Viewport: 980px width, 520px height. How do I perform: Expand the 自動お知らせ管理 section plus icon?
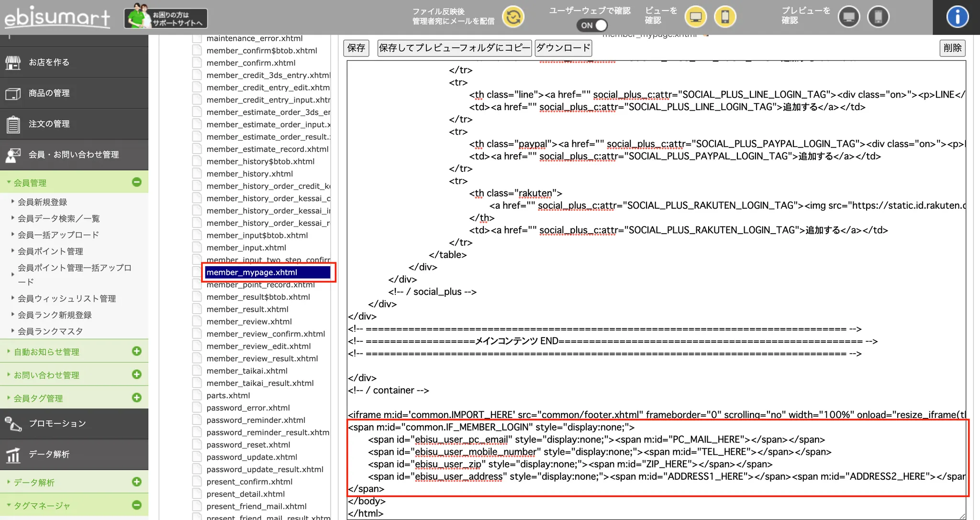click(136, 351)
